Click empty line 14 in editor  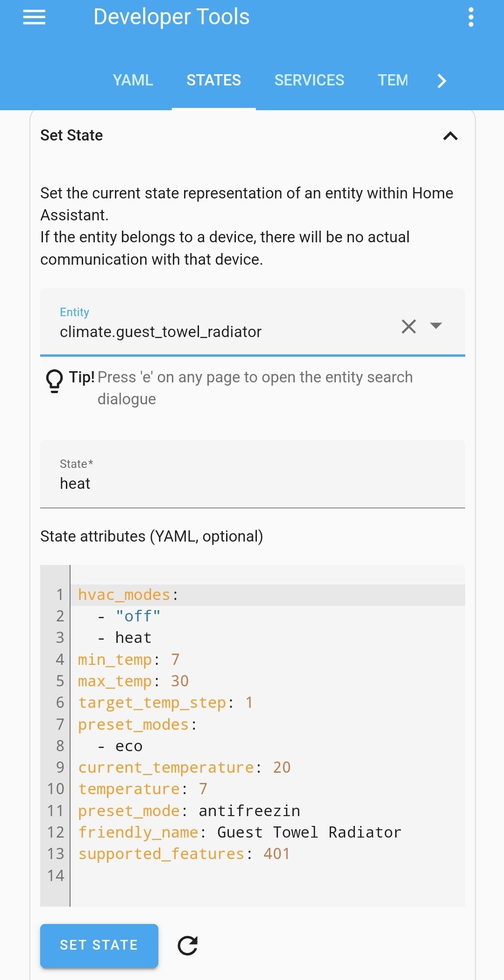click(268, 875)
